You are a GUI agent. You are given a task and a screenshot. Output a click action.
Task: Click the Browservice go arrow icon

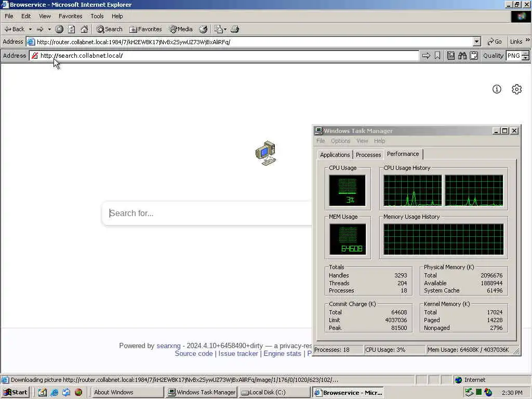(x=426, y=56)
